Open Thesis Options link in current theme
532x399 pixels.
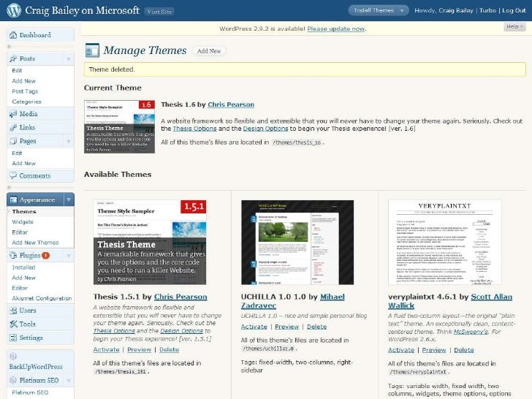(x=194, y=129)
